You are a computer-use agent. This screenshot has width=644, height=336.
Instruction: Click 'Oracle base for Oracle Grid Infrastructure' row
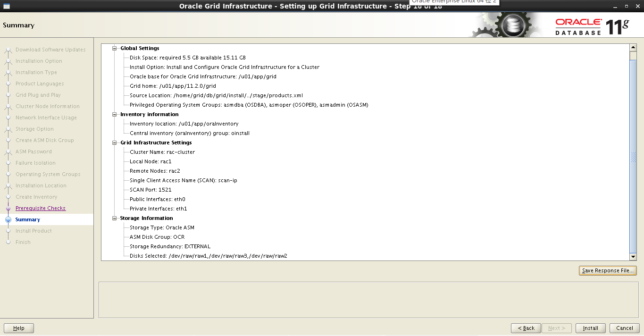[x=203, y=76]
